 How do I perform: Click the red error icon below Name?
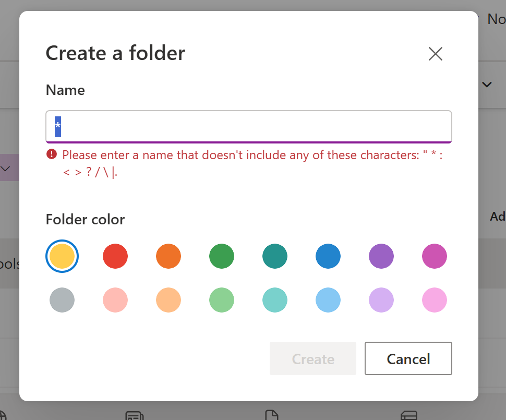click(x=51, y=154)
